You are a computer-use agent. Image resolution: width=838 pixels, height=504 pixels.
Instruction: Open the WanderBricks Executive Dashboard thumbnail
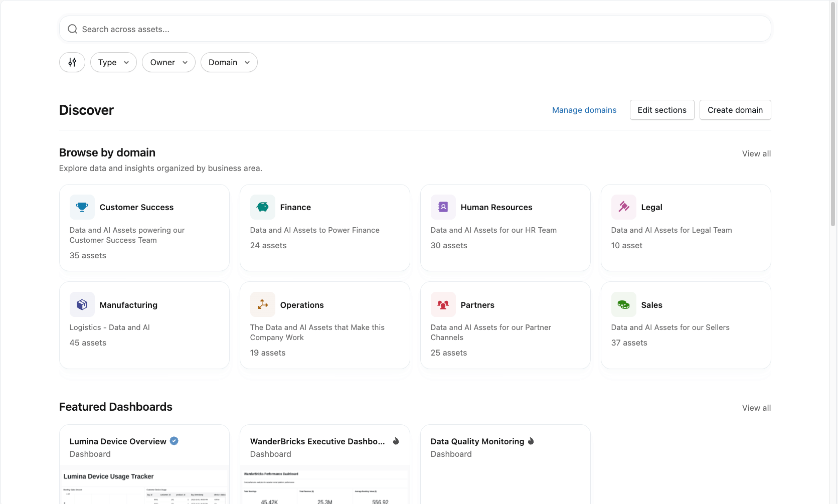(325, 485)
